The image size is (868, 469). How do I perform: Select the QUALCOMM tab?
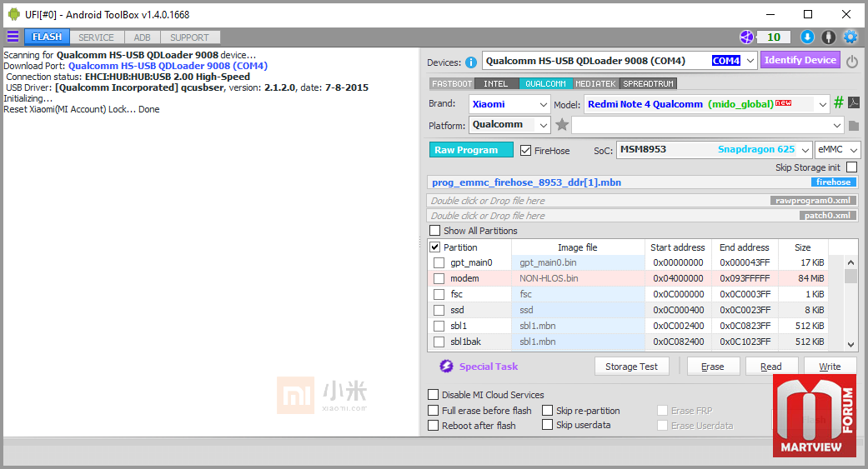pyautogui.click(x=545, y=83)
